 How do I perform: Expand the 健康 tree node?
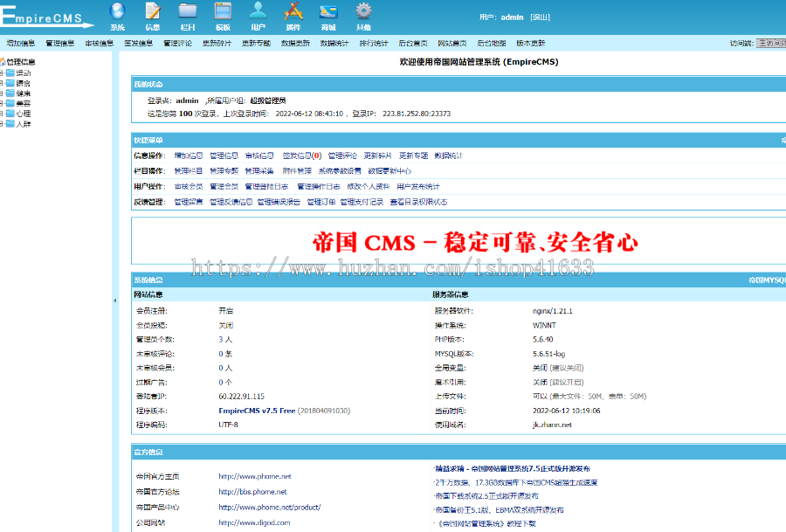point(2,93)
